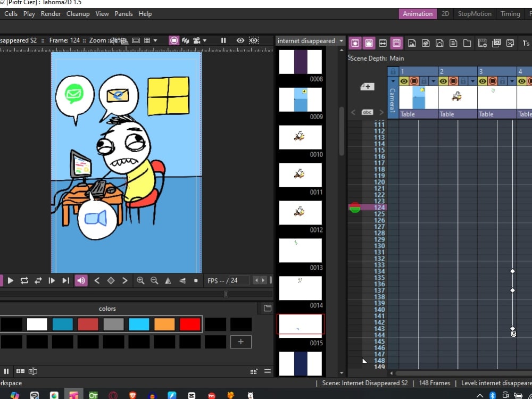Click the Zoom Out magnifier icon

point(154,280)
